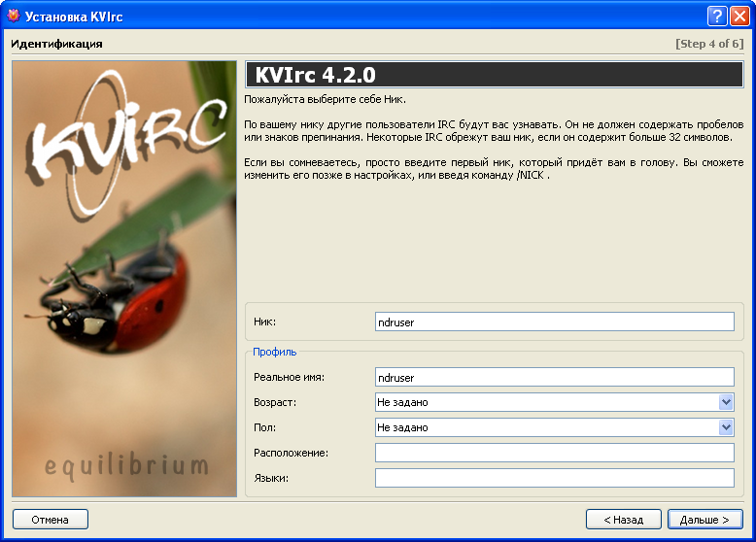
Task: Click the equilibrium text on the artwork
Action: click(126, 465)
